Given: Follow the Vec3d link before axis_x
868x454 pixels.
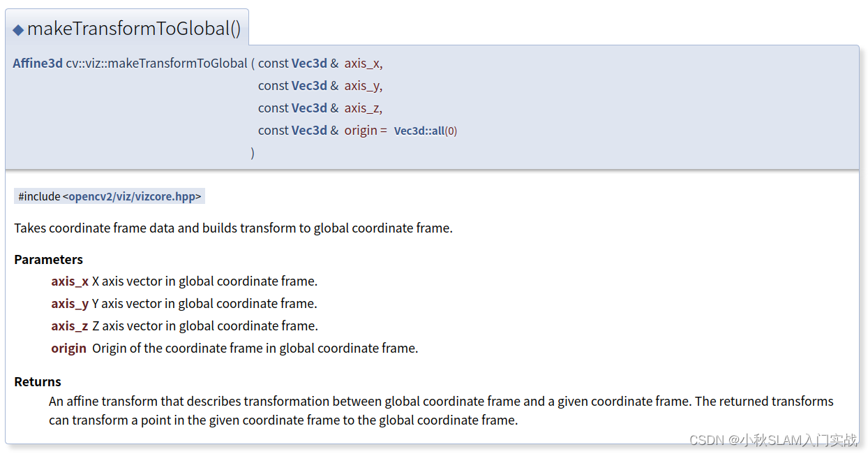Looking at the screenshot, I should pos(309,63).
